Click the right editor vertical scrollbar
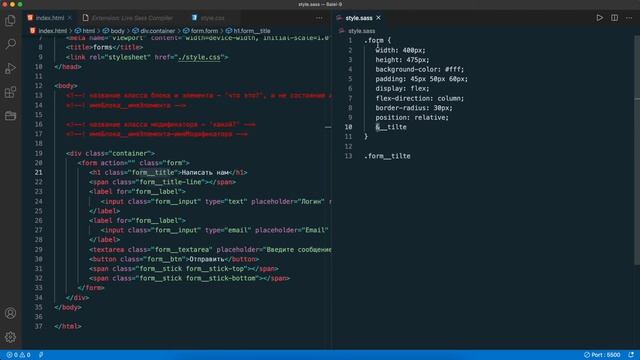 pos(637,151)
